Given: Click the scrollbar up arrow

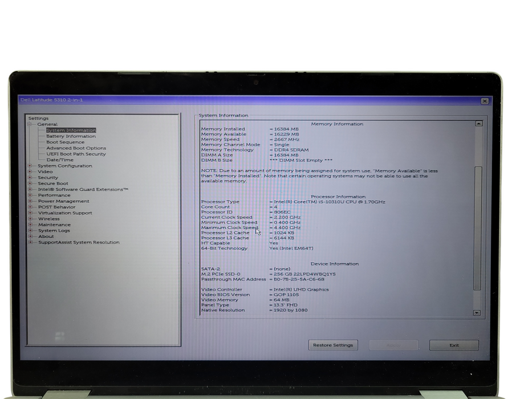Looking at the screenshot, I should [x=478, y=124].
